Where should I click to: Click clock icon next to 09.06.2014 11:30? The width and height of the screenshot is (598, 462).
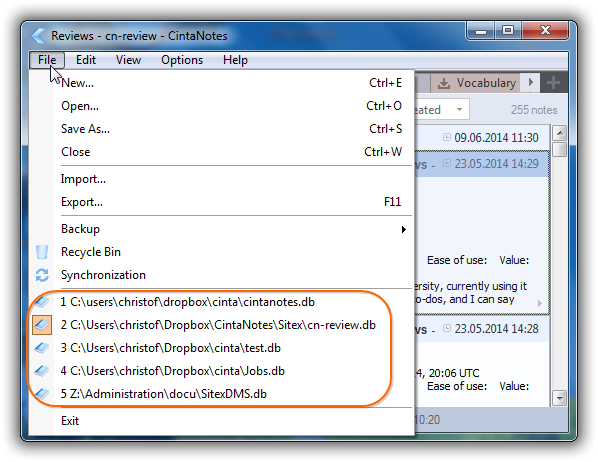pyautogui.click(x=447, y=137)
